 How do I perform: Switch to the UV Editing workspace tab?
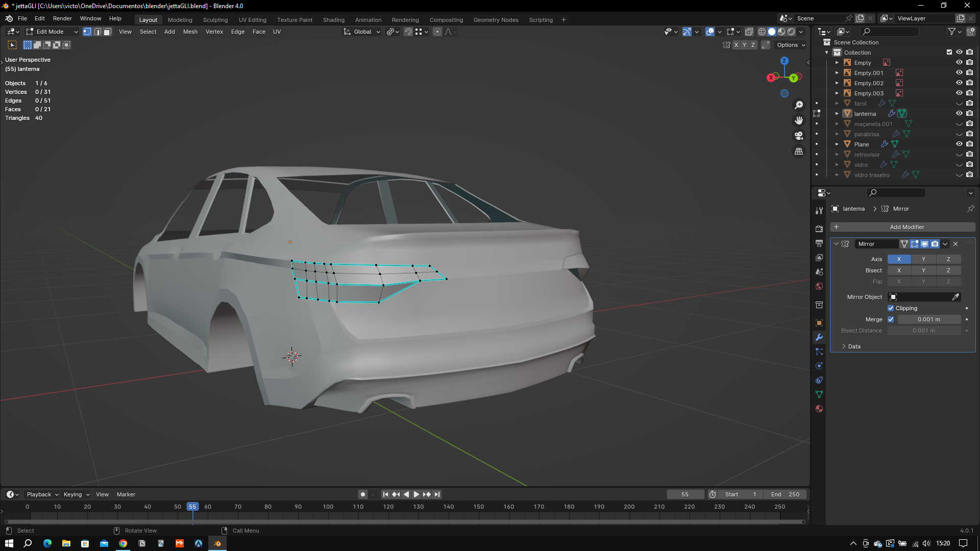tap(252, 20)
